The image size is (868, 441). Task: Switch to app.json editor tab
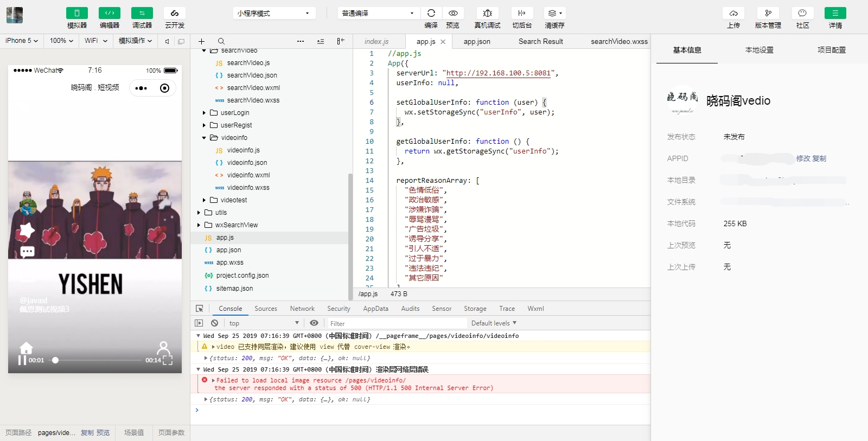pyautogui.click(x=477, y=41)
